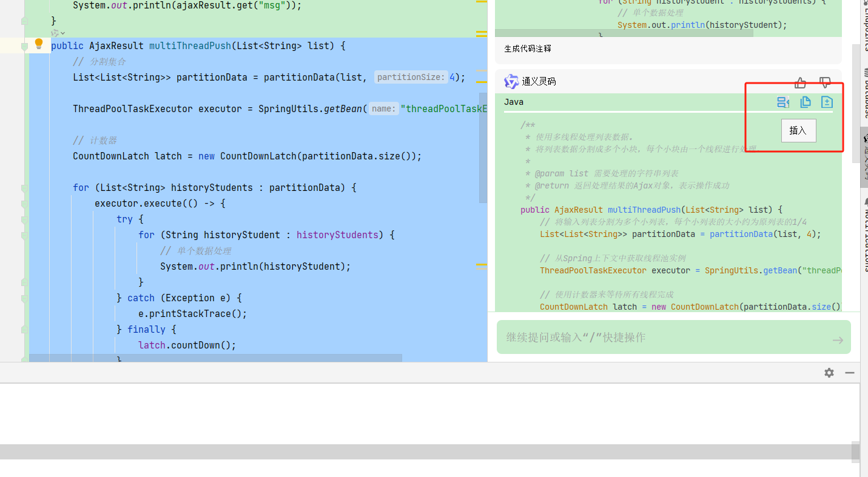Click the // 从Spring上下文中获取线程池实例 comment
868x477 pixels.
click(x=613, y=258)
